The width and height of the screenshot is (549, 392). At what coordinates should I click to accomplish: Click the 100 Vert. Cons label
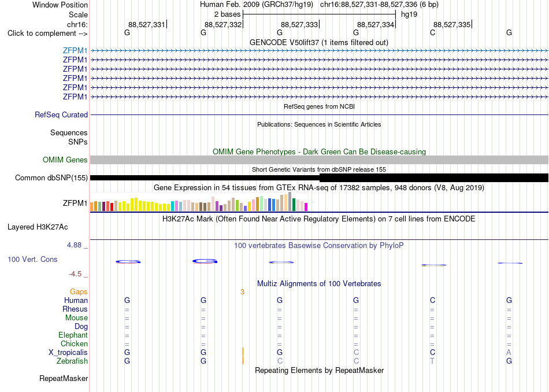click(32, 259)
